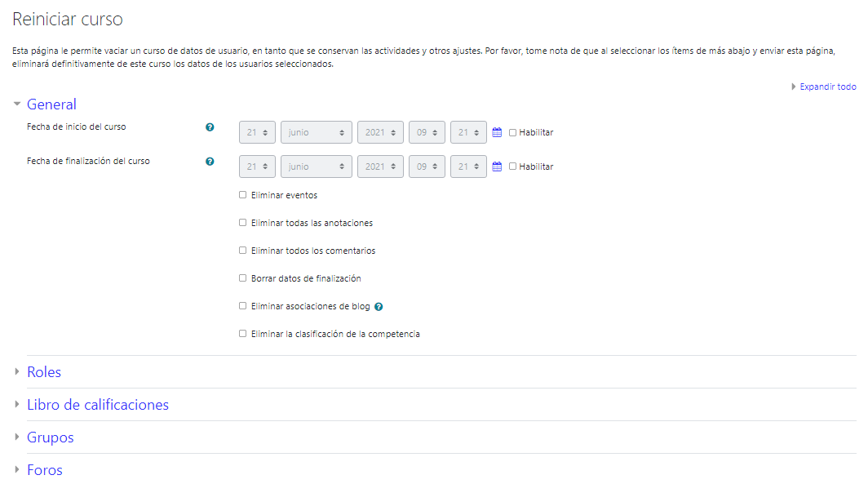Image resolution: width=868 pixels, height=484 pixels.
Task: Open start date day dropdown
Action: click(257, 132)
